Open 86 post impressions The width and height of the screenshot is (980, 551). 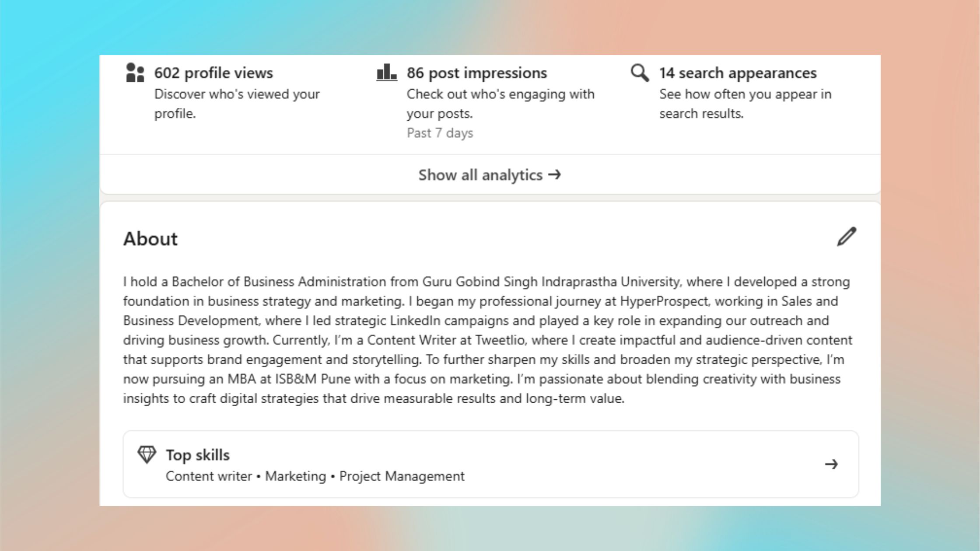point(476,73)
